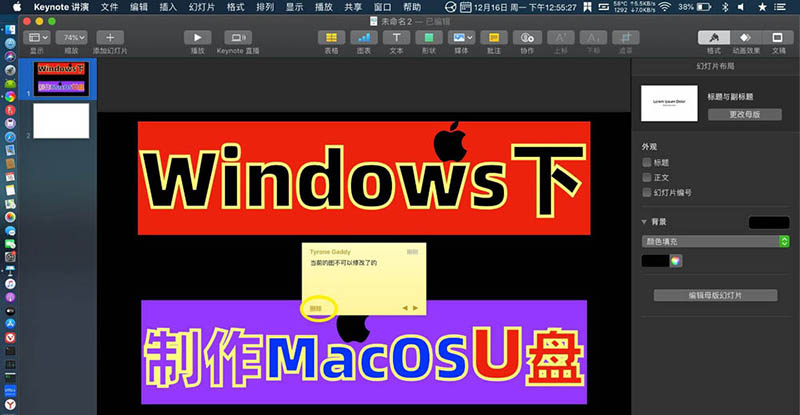Open the 排列 menu

pos(265,7)
